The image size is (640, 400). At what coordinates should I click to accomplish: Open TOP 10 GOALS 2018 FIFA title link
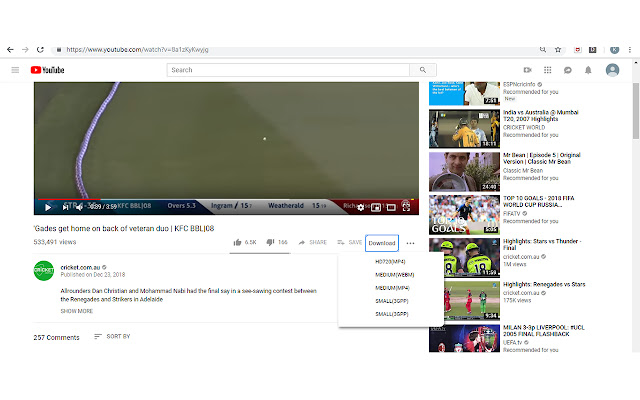pos(539,201)
